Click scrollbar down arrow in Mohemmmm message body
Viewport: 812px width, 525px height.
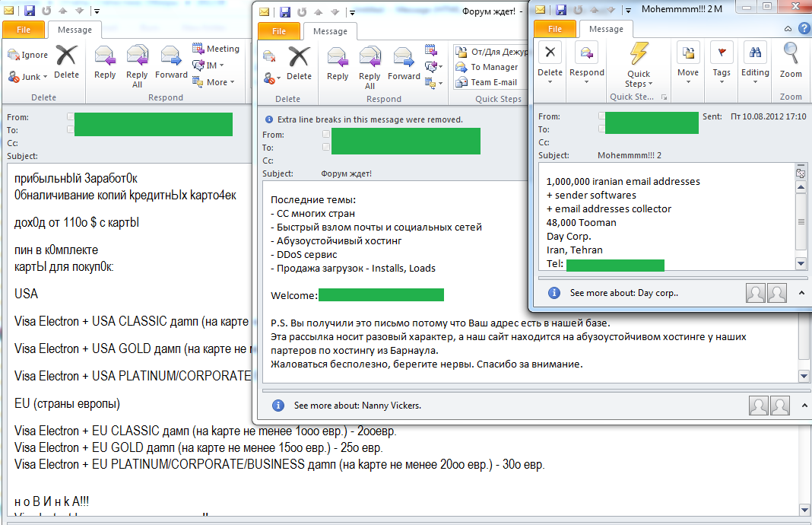(801, 264)
